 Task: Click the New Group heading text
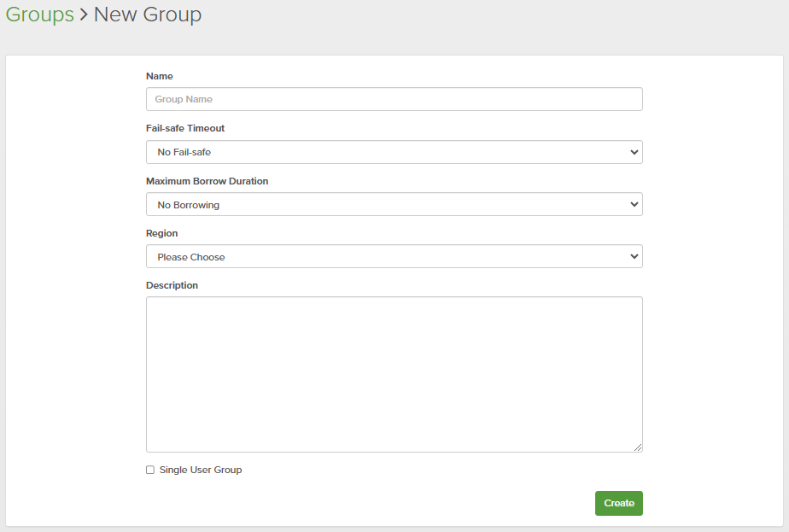[x=148, y=15]
